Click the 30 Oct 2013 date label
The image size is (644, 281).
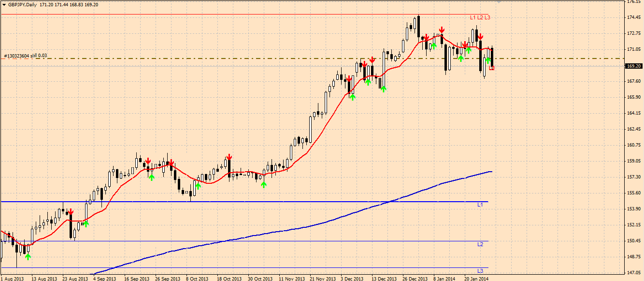pyautogui.click(x=260, y=279)
